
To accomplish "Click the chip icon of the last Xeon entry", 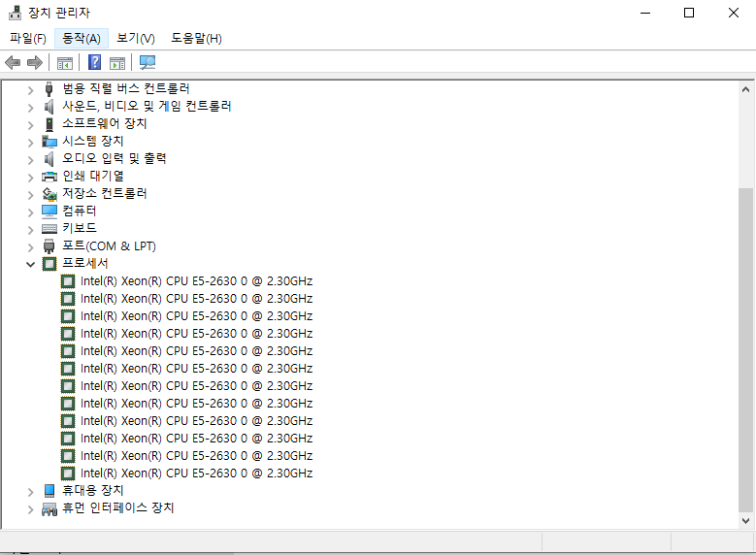I will coord(68,473).
